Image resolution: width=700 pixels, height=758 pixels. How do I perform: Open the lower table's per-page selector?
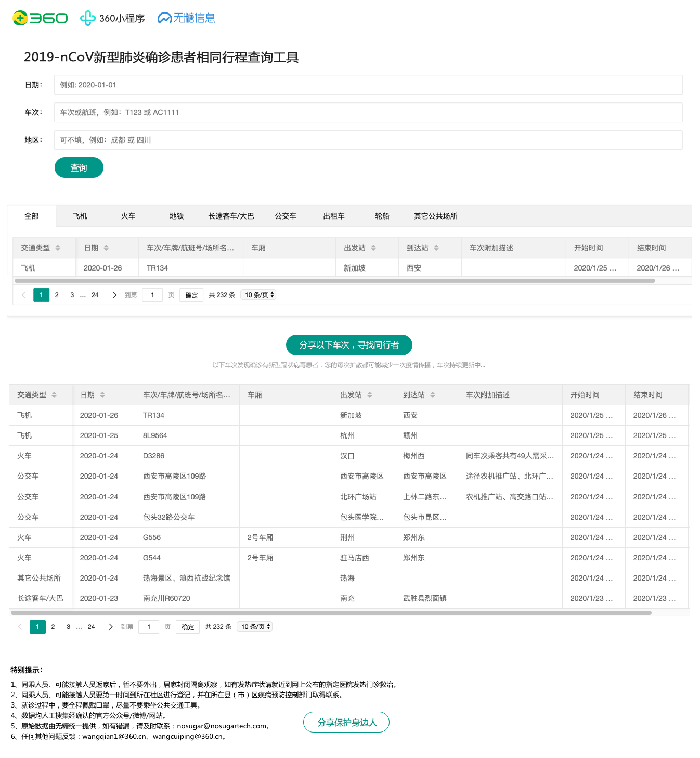pyautogui.click(x=254, y=626)
